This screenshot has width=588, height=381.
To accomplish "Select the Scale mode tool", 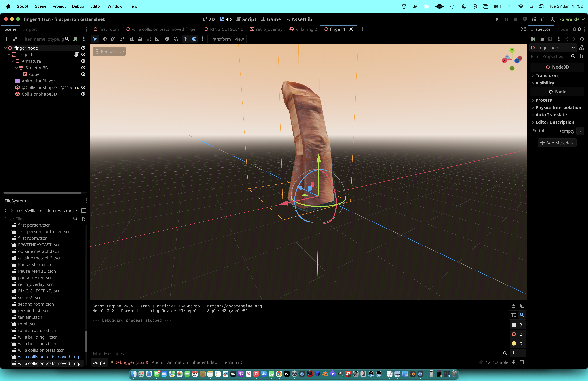I will click(x=122, y=39).
